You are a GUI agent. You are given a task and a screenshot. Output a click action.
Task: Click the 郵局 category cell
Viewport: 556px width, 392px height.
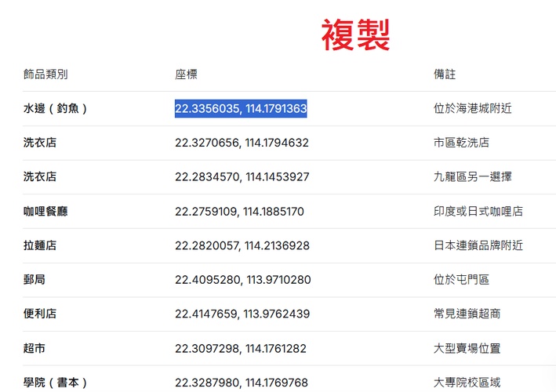35,280
